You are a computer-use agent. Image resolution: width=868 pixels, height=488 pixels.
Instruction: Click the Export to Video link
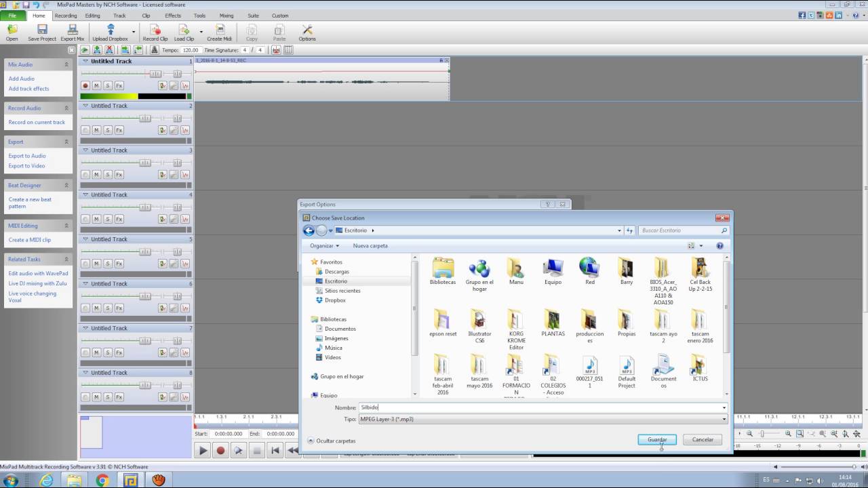click(26, 166)
